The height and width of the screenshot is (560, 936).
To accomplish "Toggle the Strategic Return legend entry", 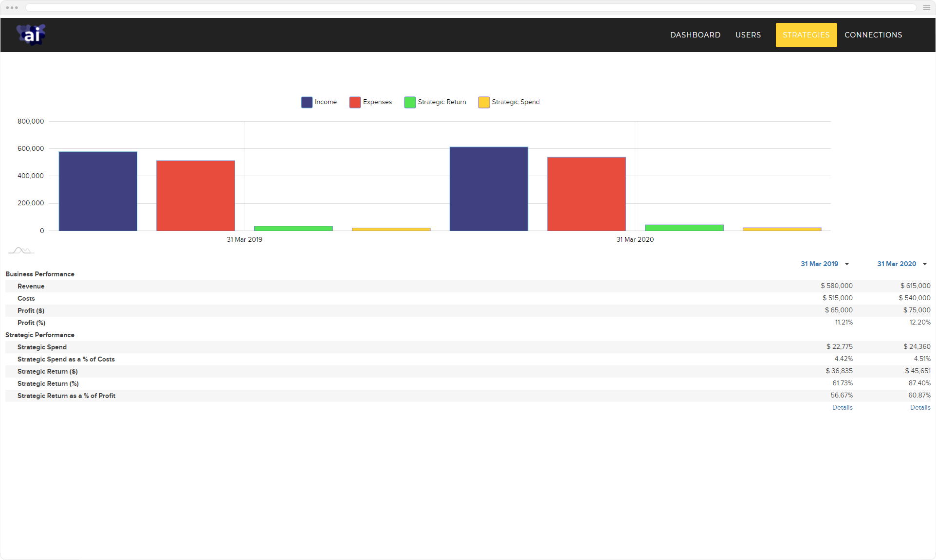I will coord(435,102).
